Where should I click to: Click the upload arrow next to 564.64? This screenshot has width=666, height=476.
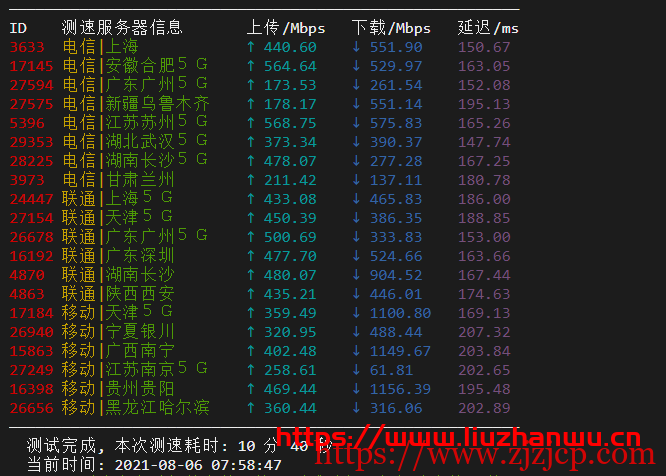(x=250, y=66)
